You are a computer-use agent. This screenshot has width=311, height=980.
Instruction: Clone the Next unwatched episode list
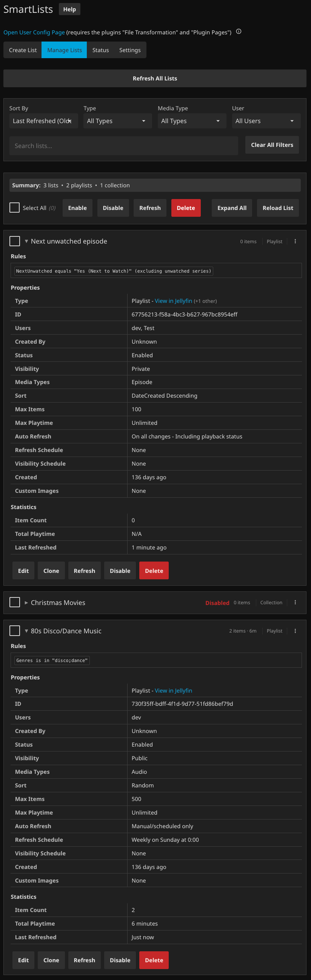point(51,571)
